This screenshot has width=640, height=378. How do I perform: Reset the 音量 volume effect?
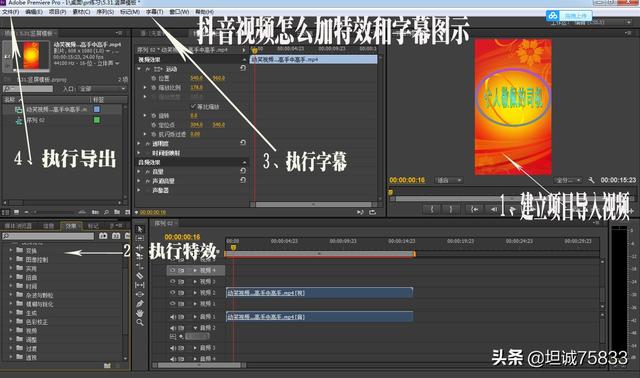click(x=243, y=171)
